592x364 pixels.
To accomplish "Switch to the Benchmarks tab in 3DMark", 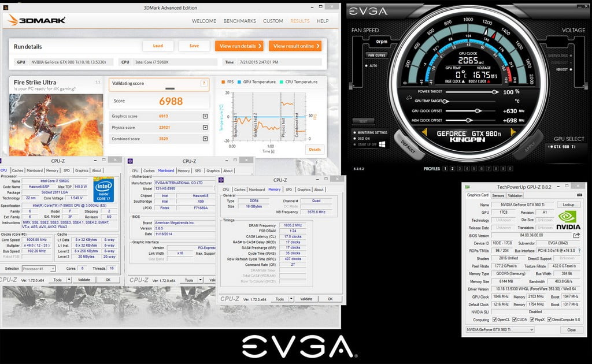I will click(x=240, y=21).
